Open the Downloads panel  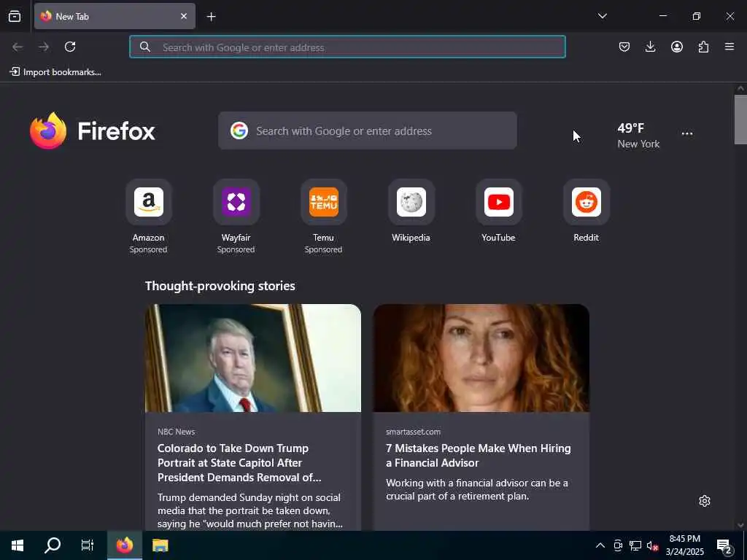[x=650, y=47]
